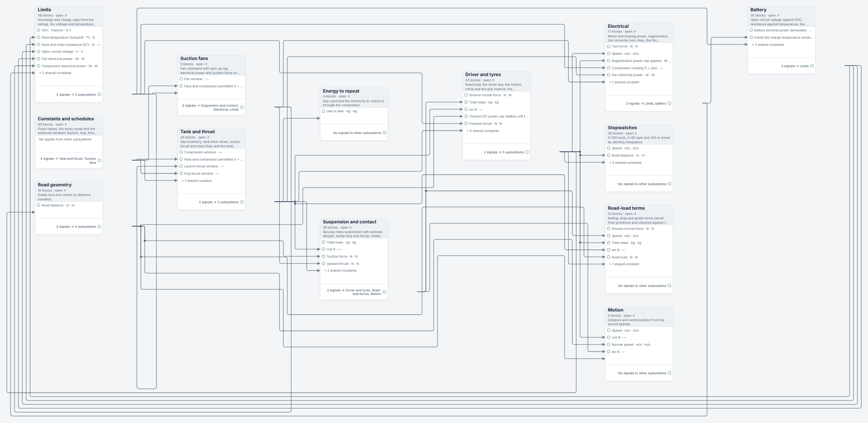Click the output port circle of Tank and thrust
Screen dimensions: 868x423
pyautogui.click(x=242, y=202)
